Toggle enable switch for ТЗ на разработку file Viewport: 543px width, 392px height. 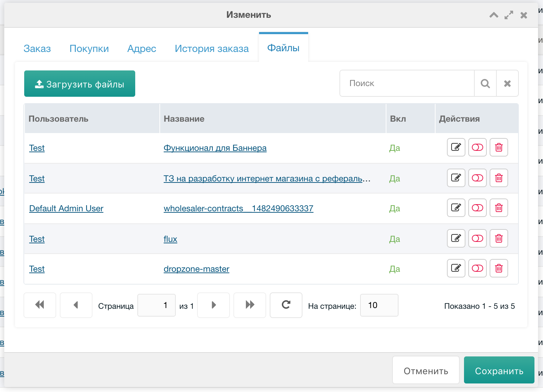477,178
